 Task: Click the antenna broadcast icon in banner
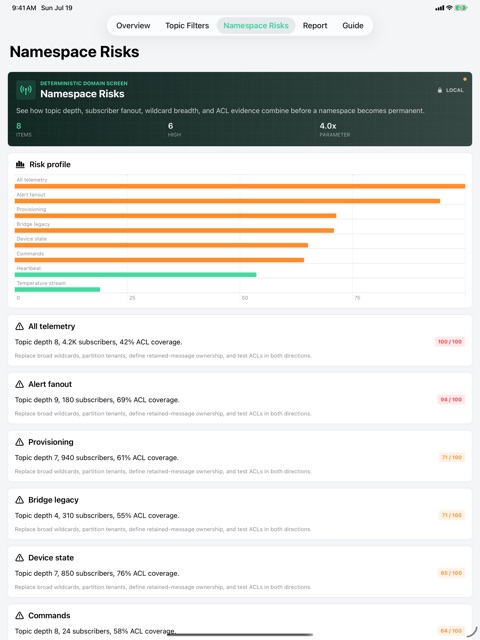coord(26,90)
